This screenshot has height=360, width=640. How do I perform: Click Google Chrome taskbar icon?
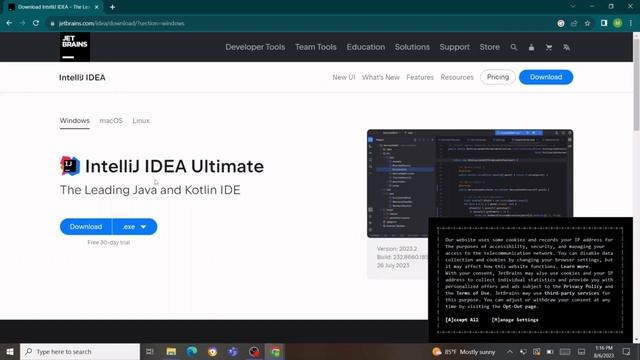[x=276, y=351]
